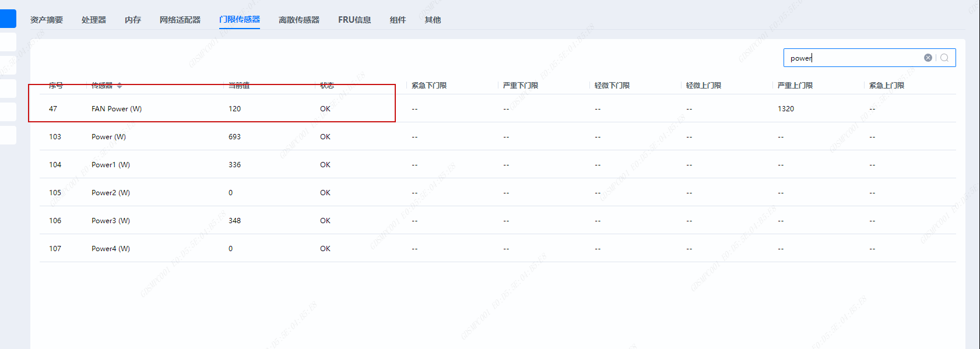Switch to the 其他 tab
The image size is (980, 349).
[x=433, y=20]
